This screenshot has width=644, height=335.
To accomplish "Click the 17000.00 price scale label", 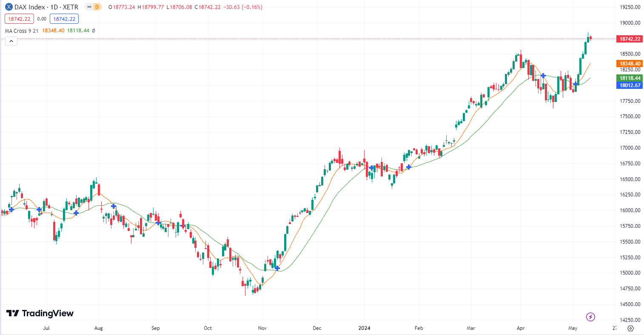I will tap(630, 148).
